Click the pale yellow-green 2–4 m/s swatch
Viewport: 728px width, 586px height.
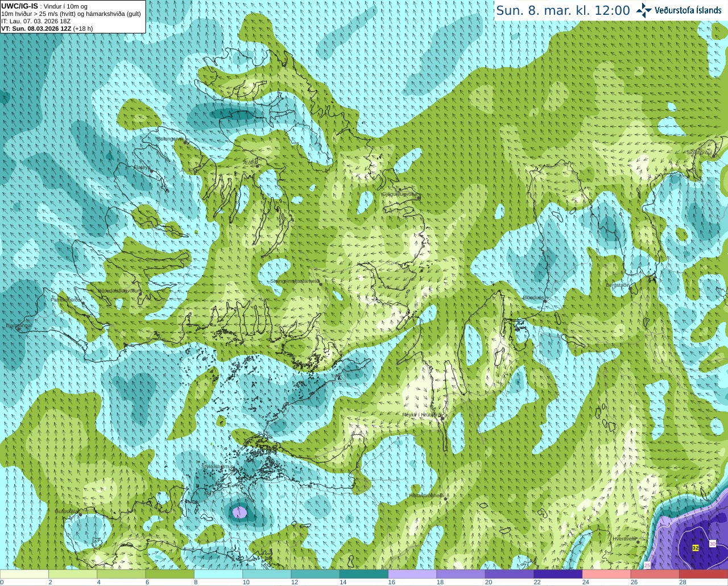pyautogui.click(x=73, y=574)
